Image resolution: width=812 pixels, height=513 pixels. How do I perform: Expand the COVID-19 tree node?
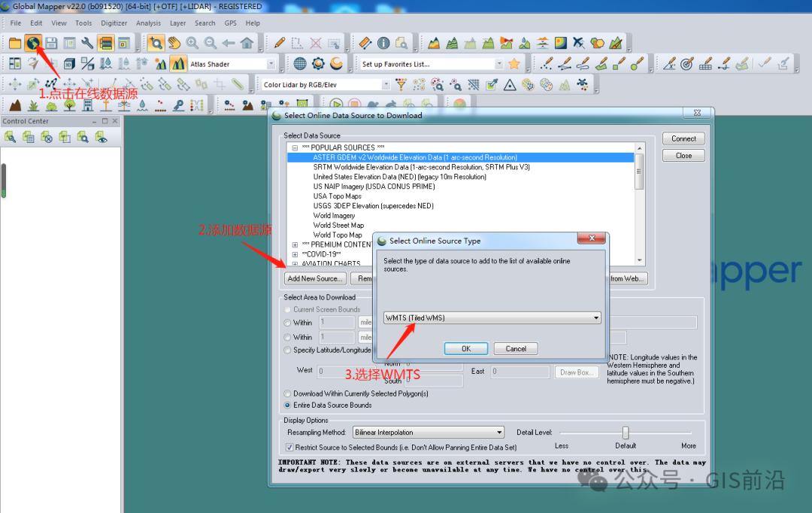(295, 254)
